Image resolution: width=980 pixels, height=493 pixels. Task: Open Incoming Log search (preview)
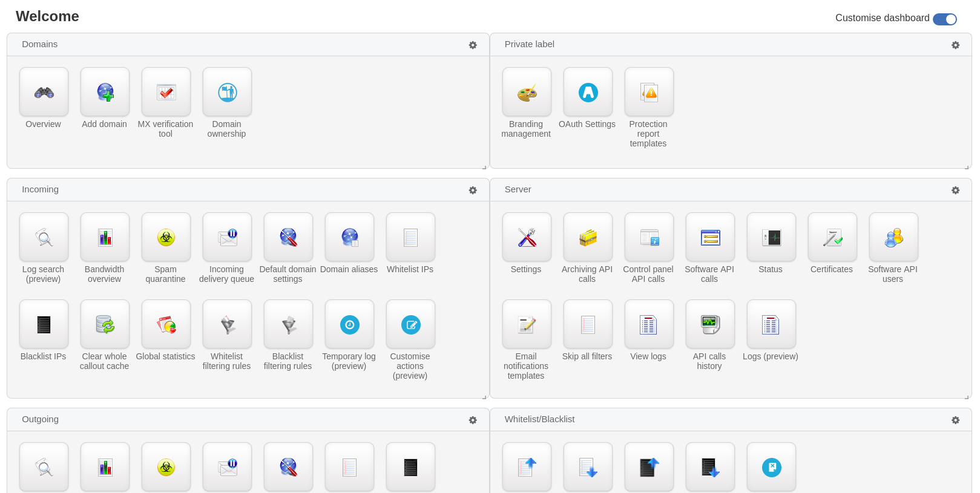pyautogui.click(x=44, y=237)
